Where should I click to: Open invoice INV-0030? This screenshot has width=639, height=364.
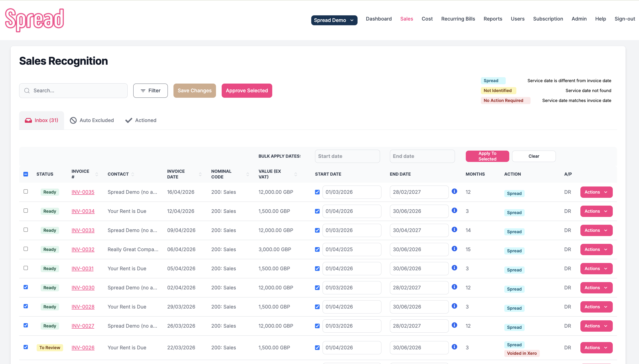(x=83, y=288)
